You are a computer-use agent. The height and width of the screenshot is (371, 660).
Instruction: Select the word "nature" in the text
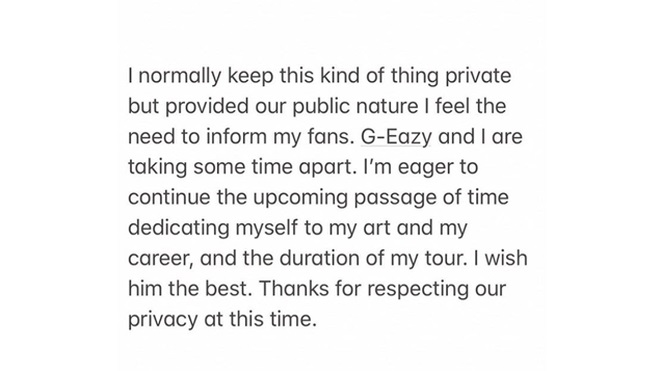tap(387, 106)
